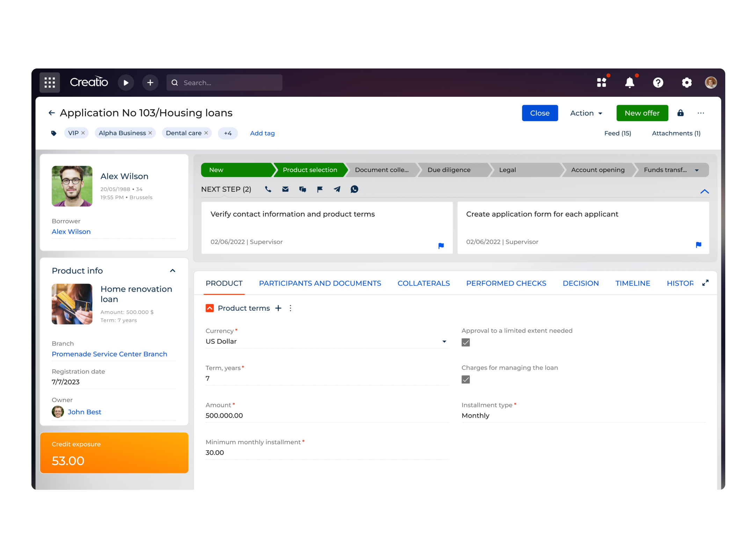Open the Performed Checks tab
756x559 pixels.
pyautogui.click(x=506, y=283)
